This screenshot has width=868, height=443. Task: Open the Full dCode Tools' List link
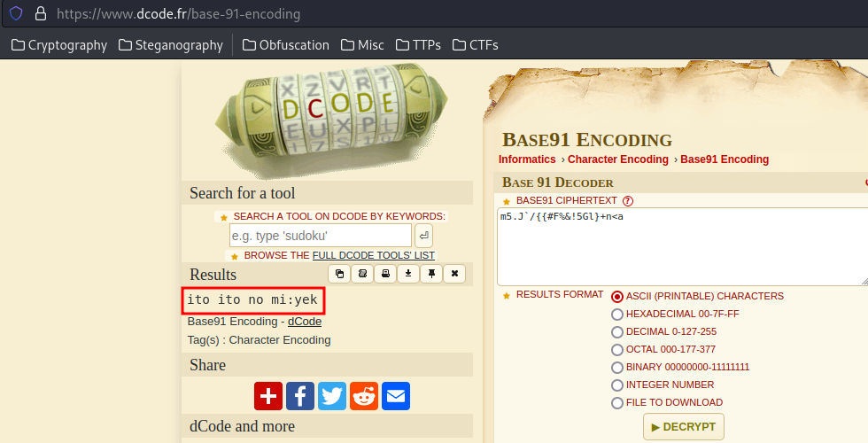point(374,255)
